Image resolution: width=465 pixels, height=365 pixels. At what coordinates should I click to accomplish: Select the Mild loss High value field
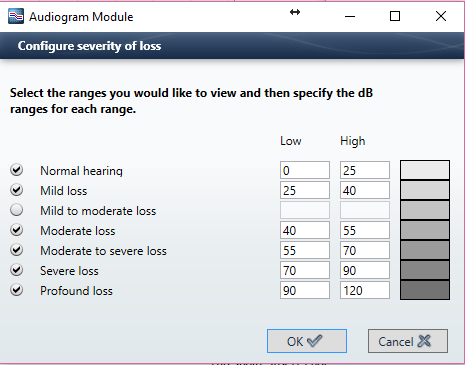[365, 190]
